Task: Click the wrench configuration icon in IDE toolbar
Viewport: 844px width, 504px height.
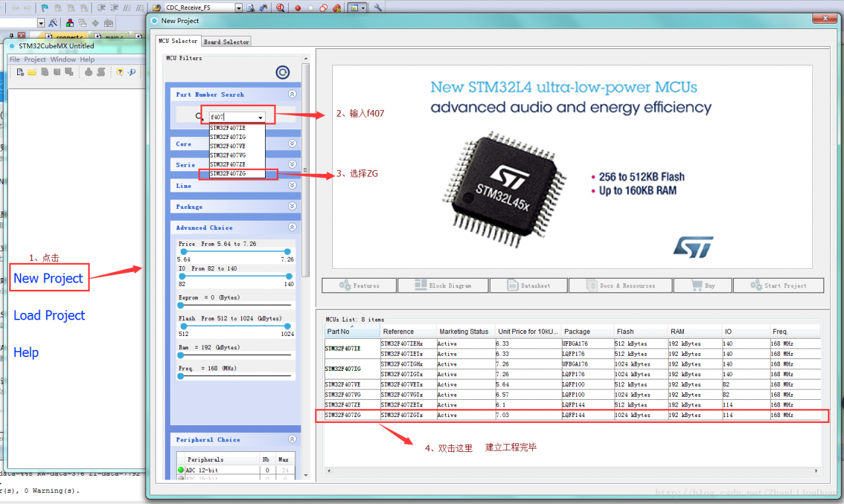Action: 378,8
